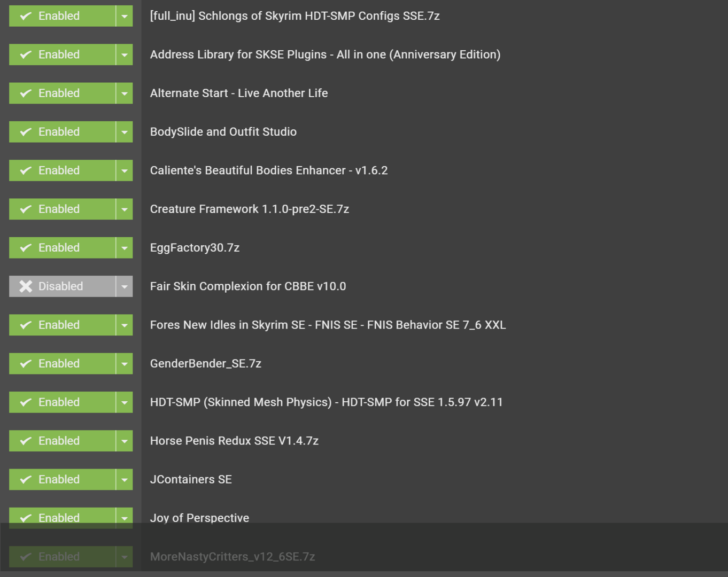Expand dropdown arrow for Joy of Perspective

(x=125, y=518)
